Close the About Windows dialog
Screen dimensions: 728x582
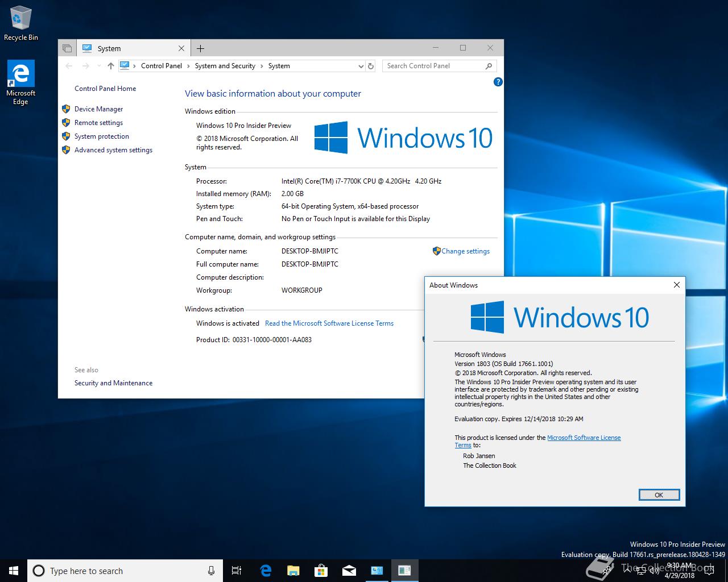coord(677,285)
